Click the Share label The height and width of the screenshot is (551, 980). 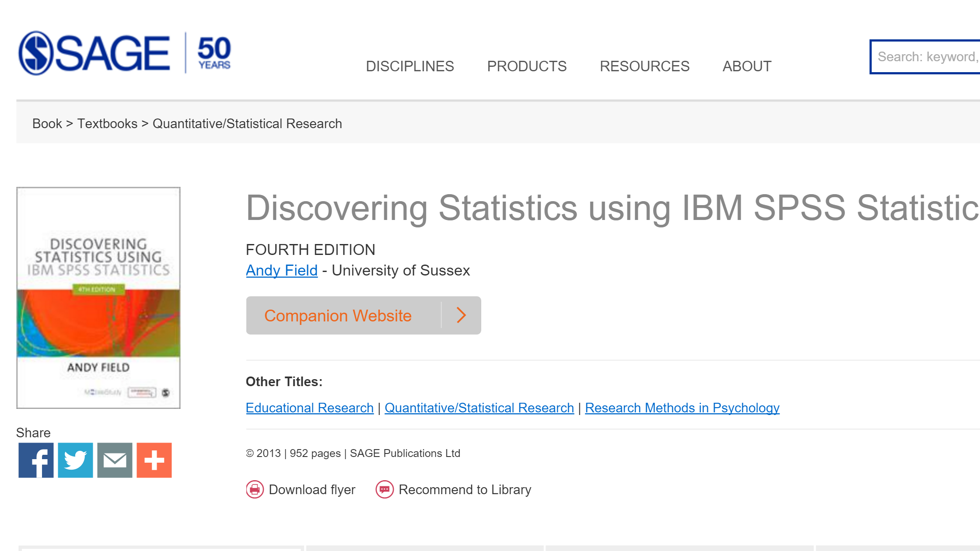[x=33, y=432]
